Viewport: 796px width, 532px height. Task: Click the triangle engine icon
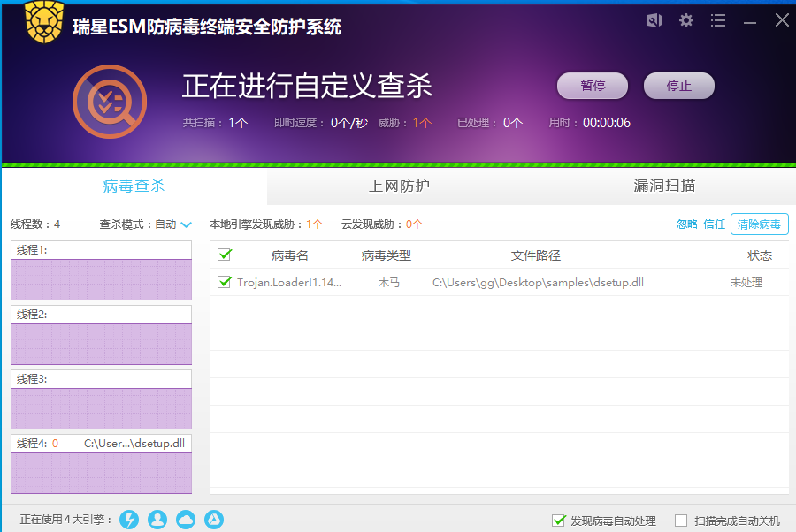(214, 520)
